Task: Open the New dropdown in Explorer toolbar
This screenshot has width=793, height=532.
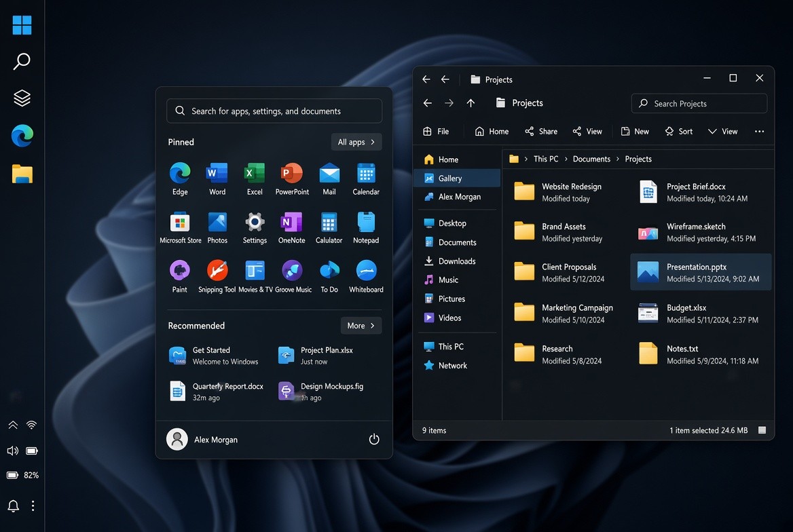Action: pyautogui.click(x=635, y=132)
